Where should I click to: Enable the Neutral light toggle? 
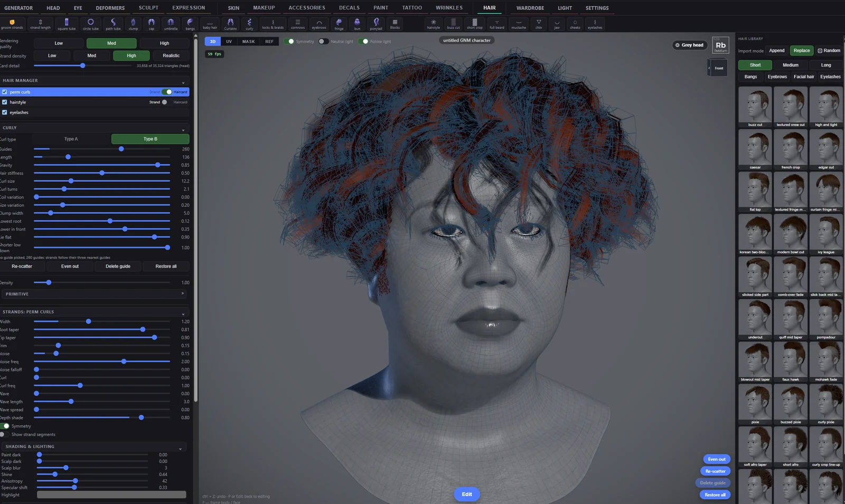323,41
